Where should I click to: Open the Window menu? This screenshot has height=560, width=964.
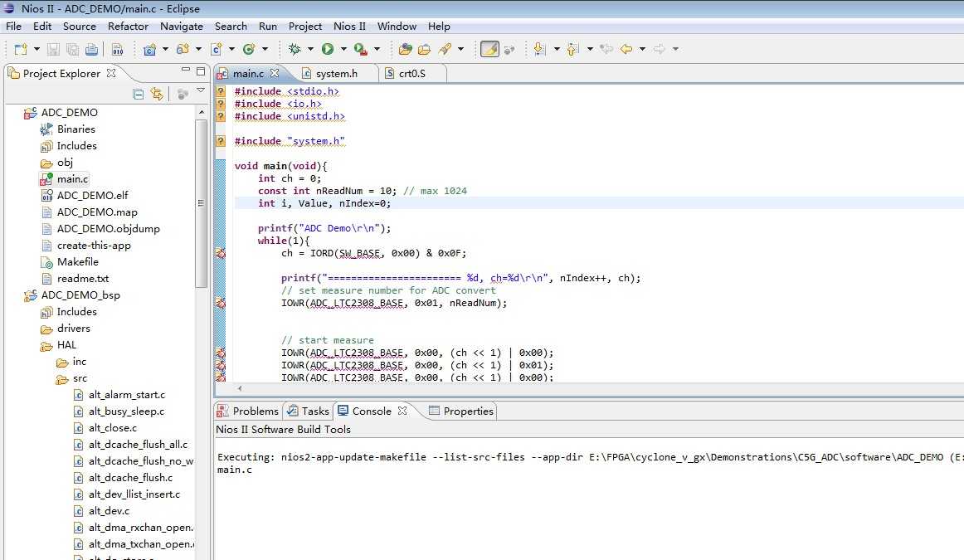[397, 27]
